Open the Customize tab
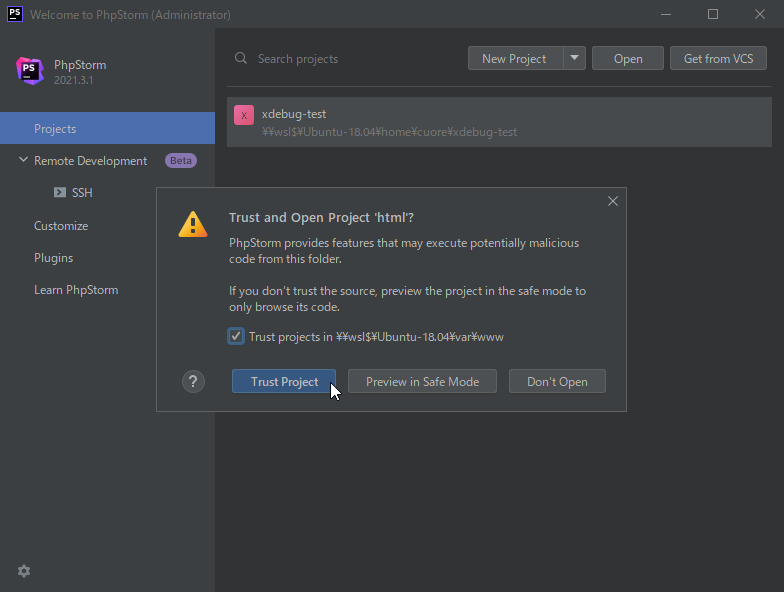784x592 pixels. (x=61, y=226)
